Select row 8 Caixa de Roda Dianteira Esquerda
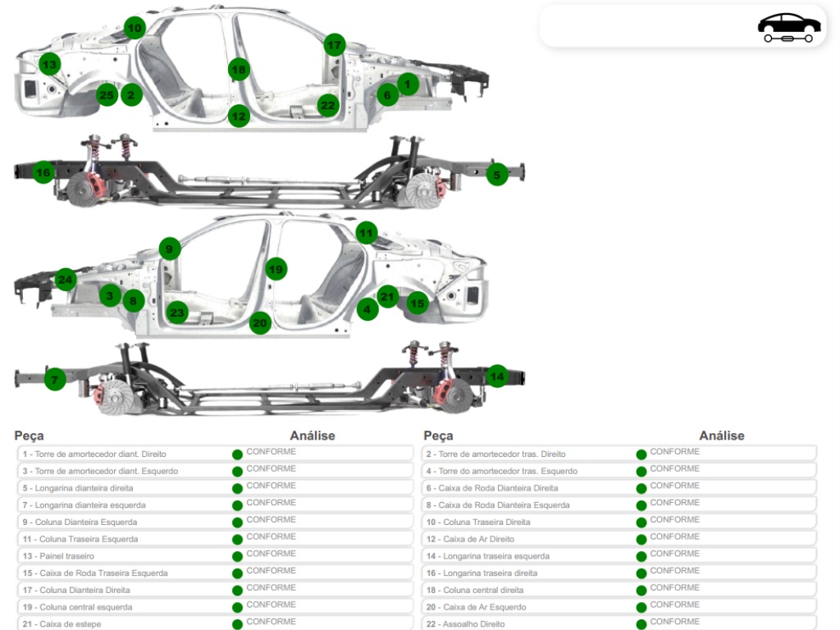The height and width of the screenshot is (630, 840). click(619, 505)
